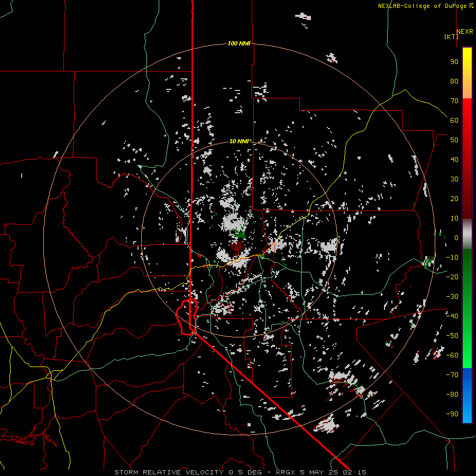Select the -90 scale label
The height and width of the screenshot is (476, 476).
tap(452, 414)
